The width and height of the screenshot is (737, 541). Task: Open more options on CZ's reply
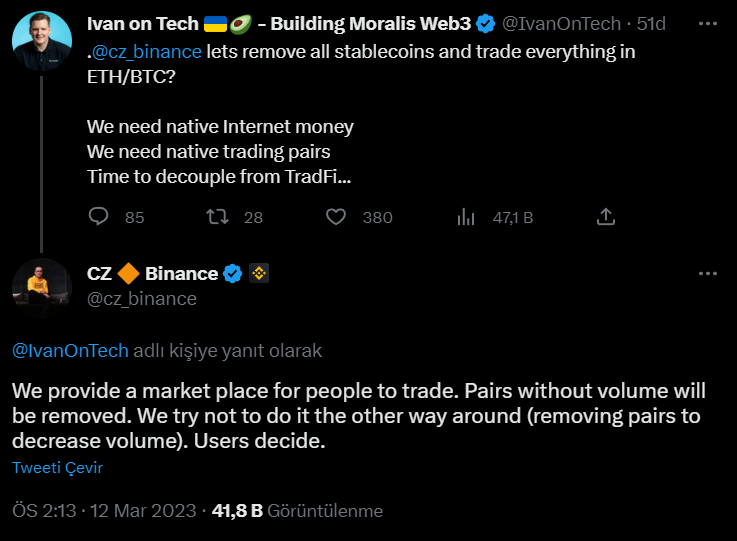coord(708,273)
